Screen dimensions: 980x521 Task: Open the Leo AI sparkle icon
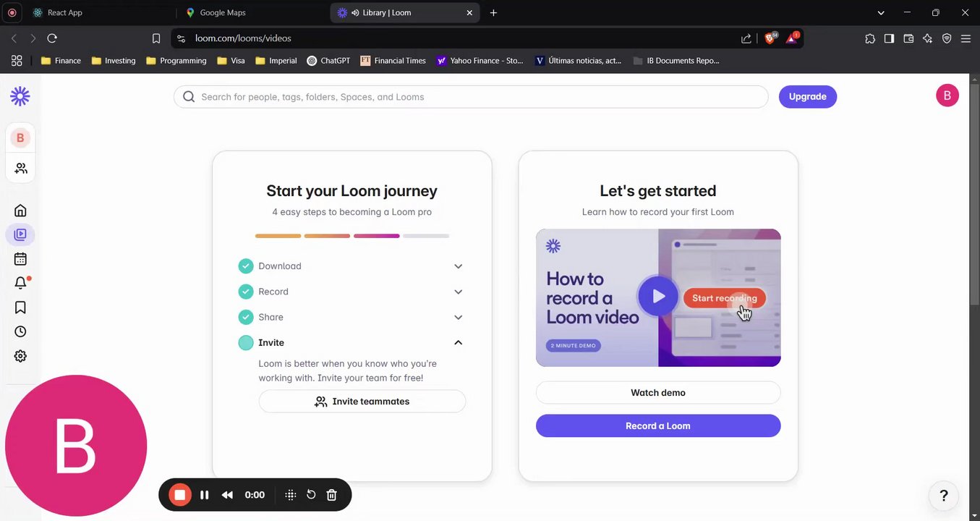pyautogui.click(x=927, y=38)
